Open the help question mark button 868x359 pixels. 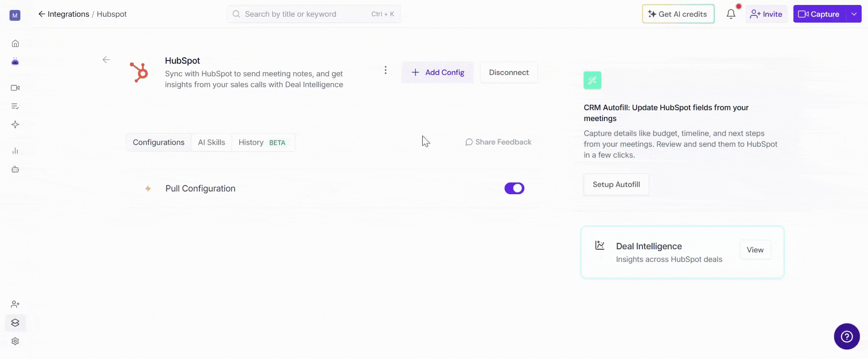[x=847, y=336]
